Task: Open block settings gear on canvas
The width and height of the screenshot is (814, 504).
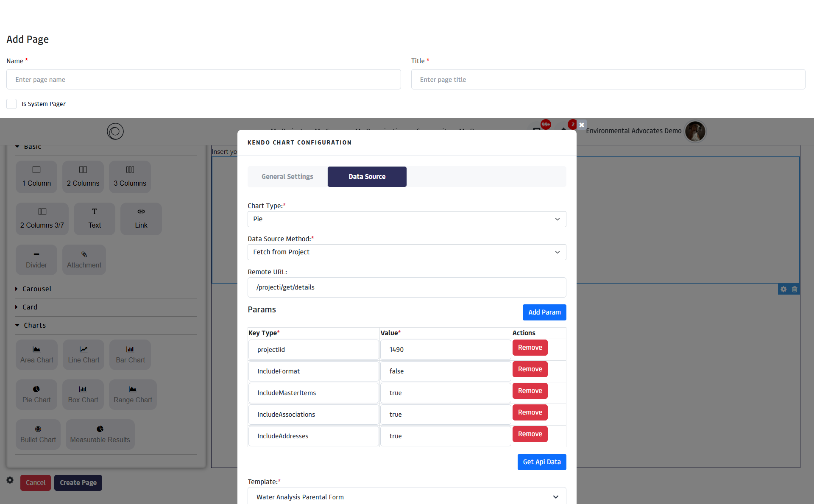Action: pyautogui.click(x=783, y=289)
